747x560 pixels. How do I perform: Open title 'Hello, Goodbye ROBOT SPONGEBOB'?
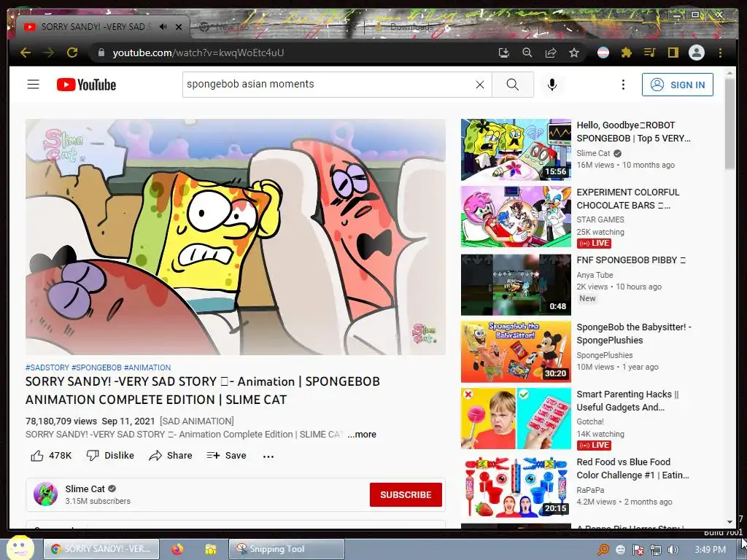pos(633,132)
